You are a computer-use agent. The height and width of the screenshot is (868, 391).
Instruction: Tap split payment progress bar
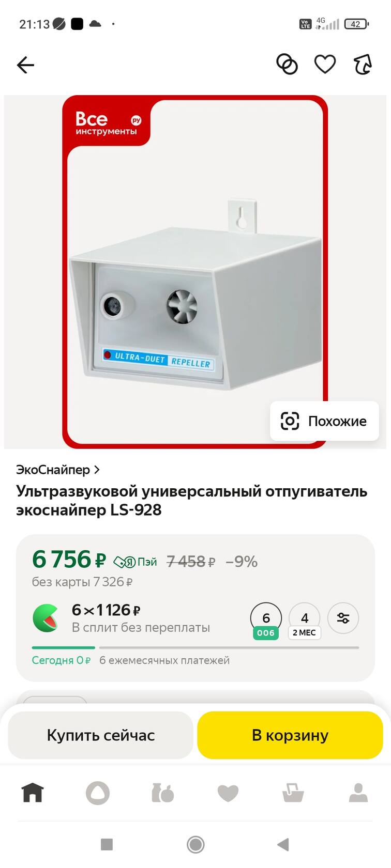coord(195,647)
